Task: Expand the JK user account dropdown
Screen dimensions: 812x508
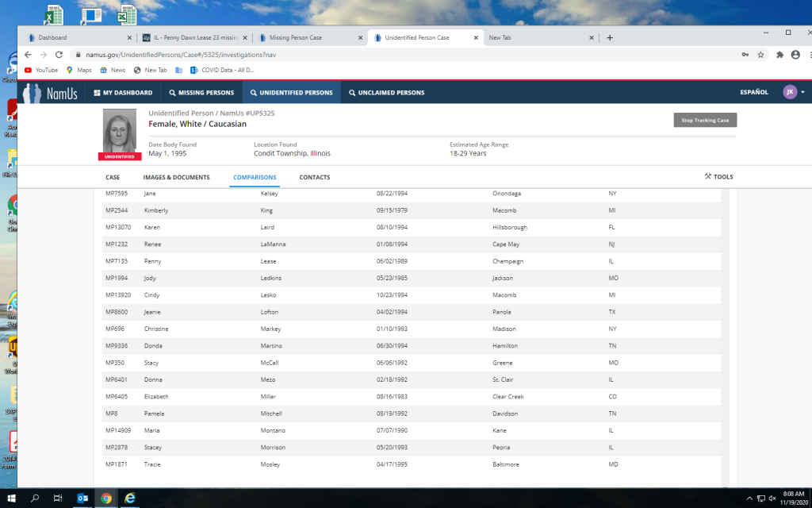Action: coord(794,92)
